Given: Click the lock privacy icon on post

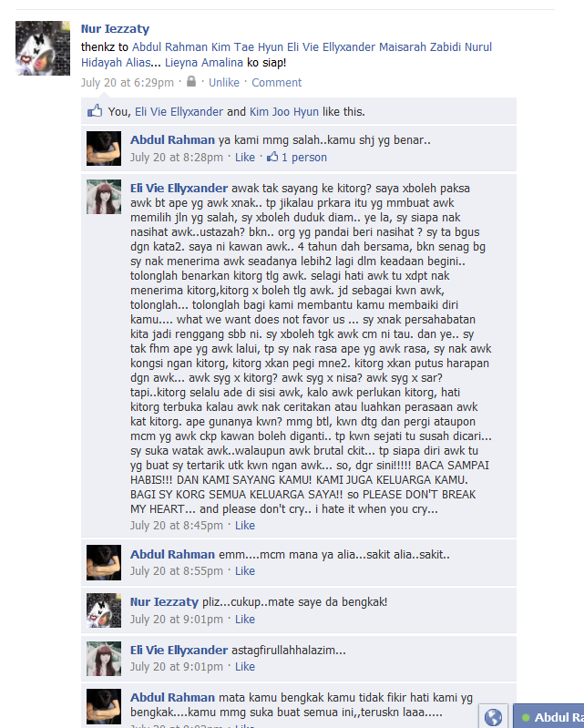Looking at the screenshot, I should click(x=190, y=82).
